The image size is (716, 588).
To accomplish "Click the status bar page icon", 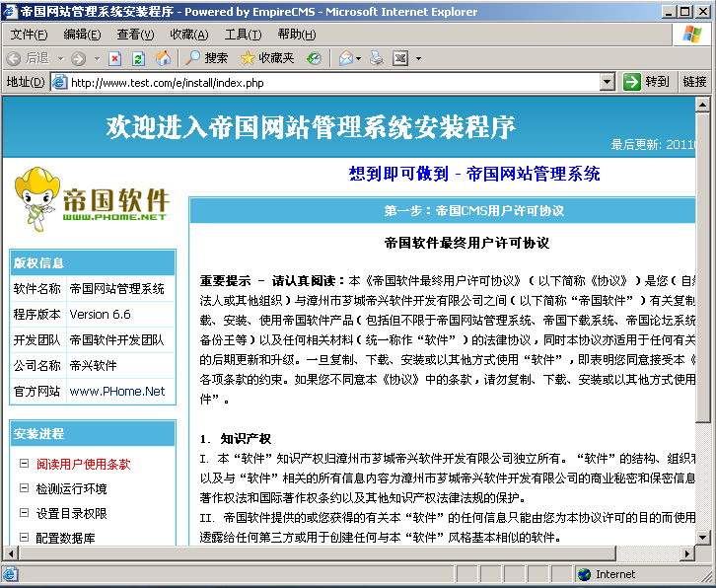I will pyautogui.click(x=10, y=574).
